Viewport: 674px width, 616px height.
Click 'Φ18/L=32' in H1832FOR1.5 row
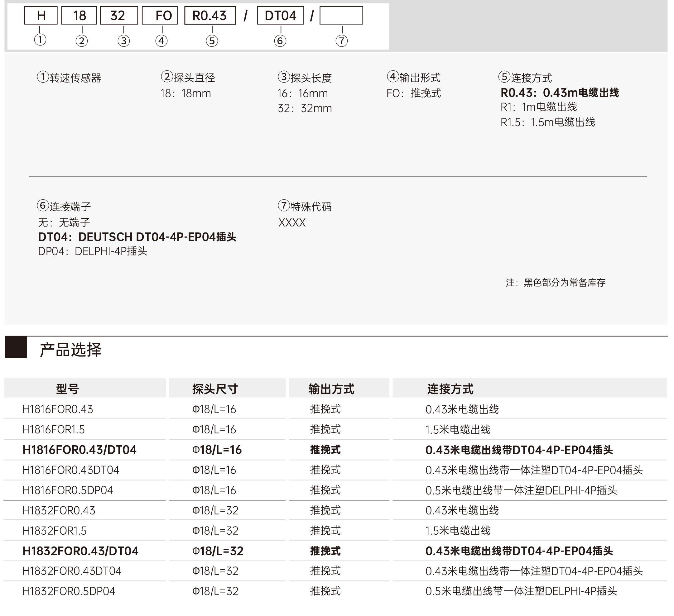(215, 531)
